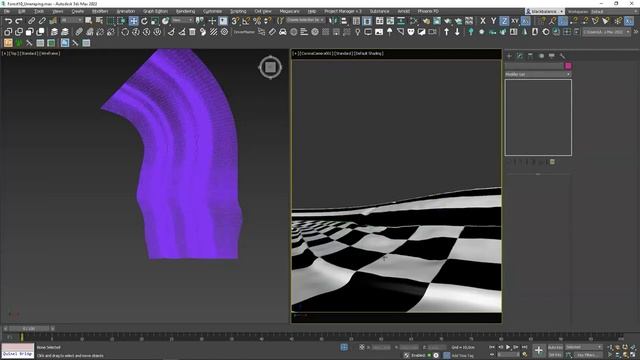Click the ViewCube in the Top viewport

click(x=270, y=67)
